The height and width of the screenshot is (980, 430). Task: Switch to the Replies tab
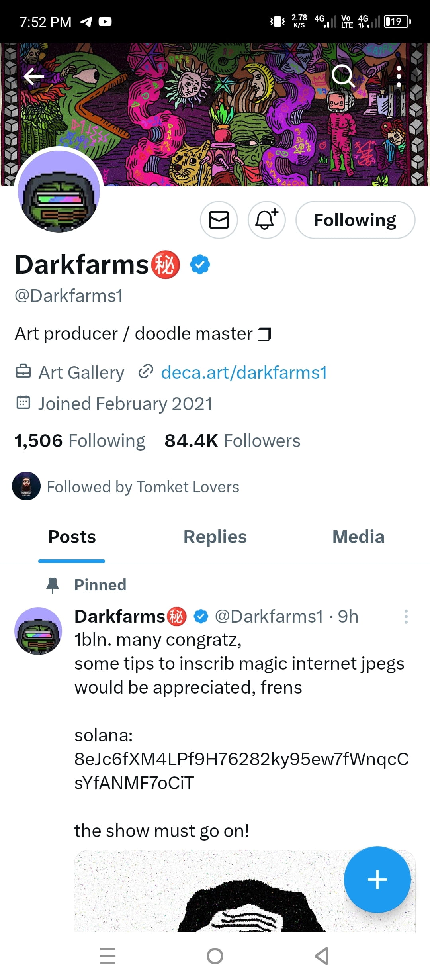(215, 537)
